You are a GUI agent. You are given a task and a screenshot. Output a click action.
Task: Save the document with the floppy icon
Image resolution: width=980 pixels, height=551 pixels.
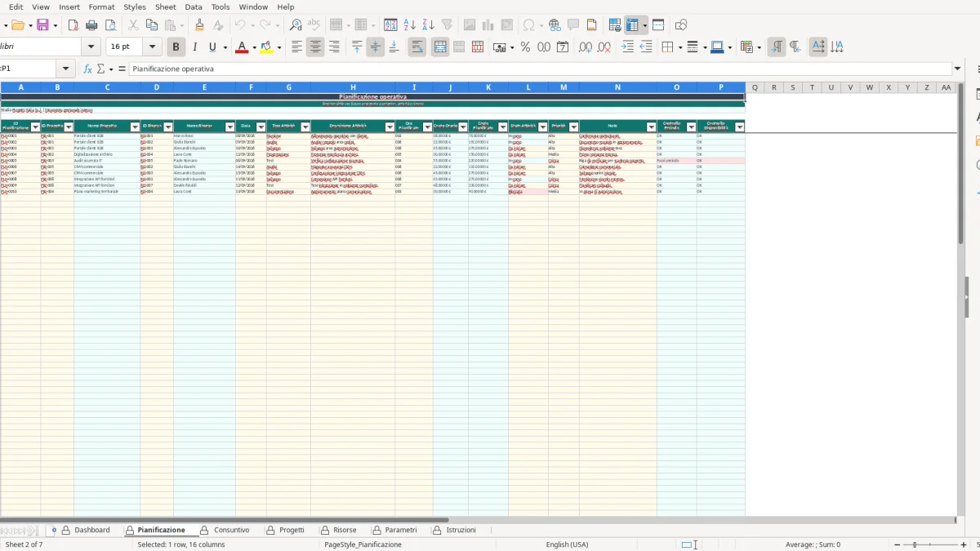pyautogui.click(x=42, y=25)
